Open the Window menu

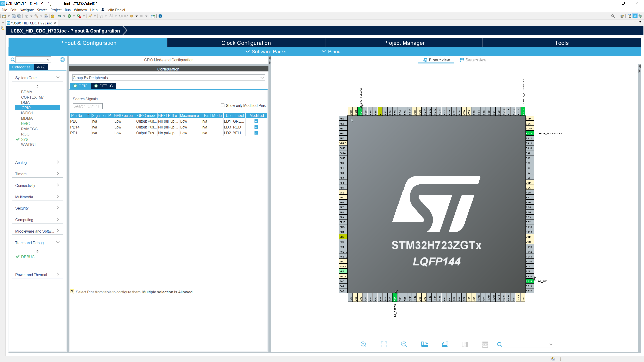(80, 10)
